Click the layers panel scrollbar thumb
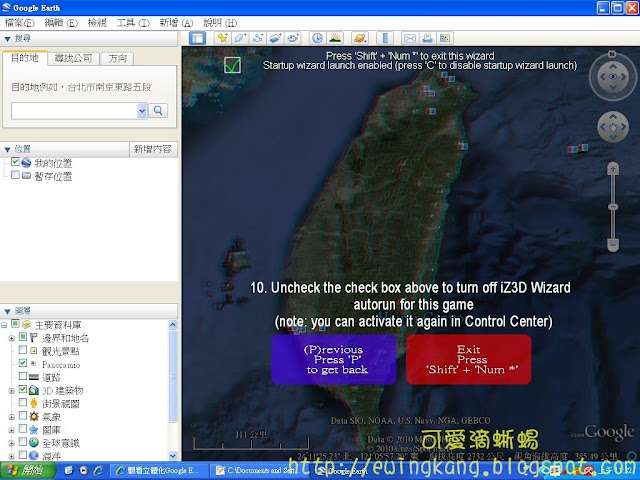Image resolution: width=640 pixels, height=480 pixels. click(173, 376)
